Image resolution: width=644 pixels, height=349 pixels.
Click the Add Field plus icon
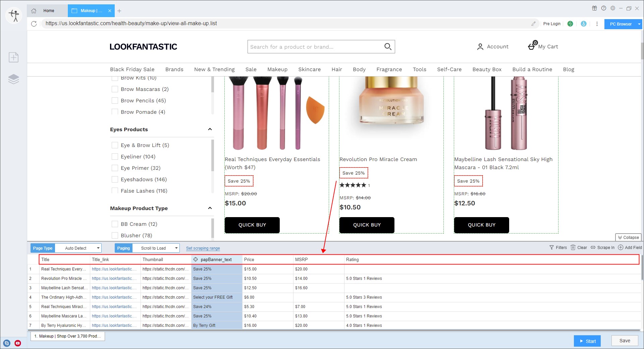coord(621,247)
